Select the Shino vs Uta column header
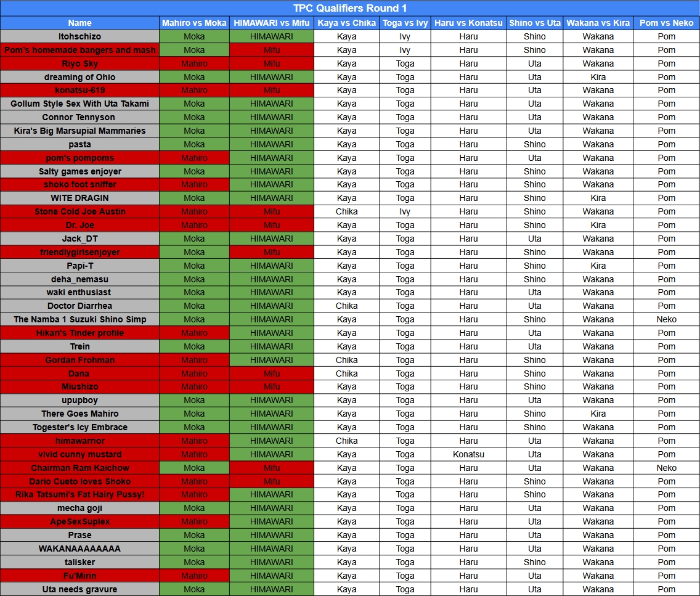700x596 pixels. (x=534, y=23)
